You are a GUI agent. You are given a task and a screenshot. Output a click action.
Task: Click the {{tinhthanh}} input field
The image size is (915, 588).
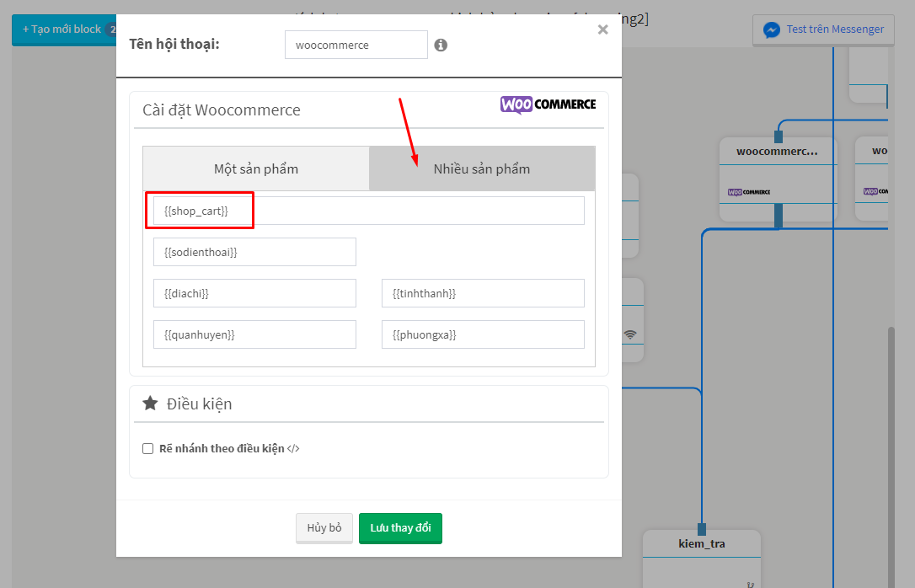[483, 293]
